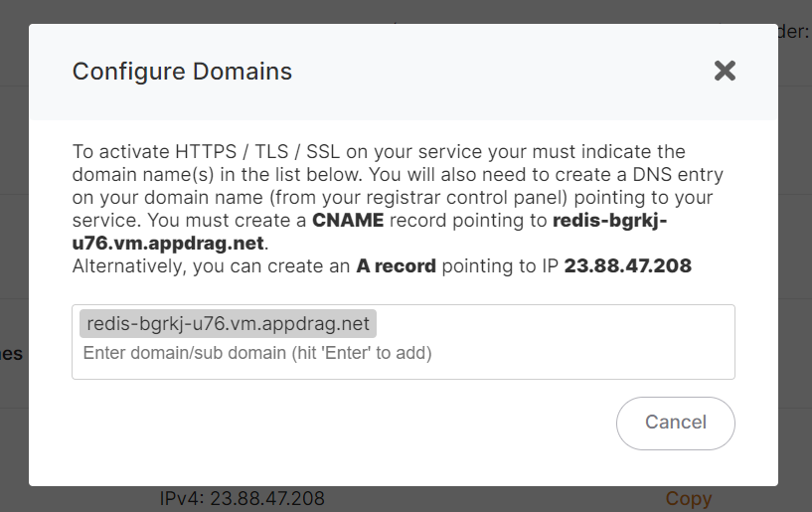The height and width of the screenshot is (512, 812).
Task: Click the bold 'redis-bgrkj-' text ending the line
Action: pyautogui.click(x=610, y=221)
